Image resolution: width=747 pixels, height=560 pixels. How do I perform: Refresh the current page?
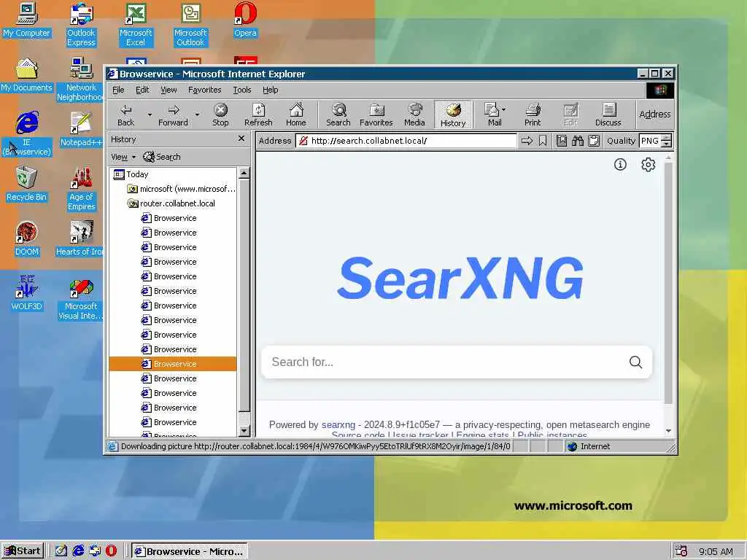258,114
